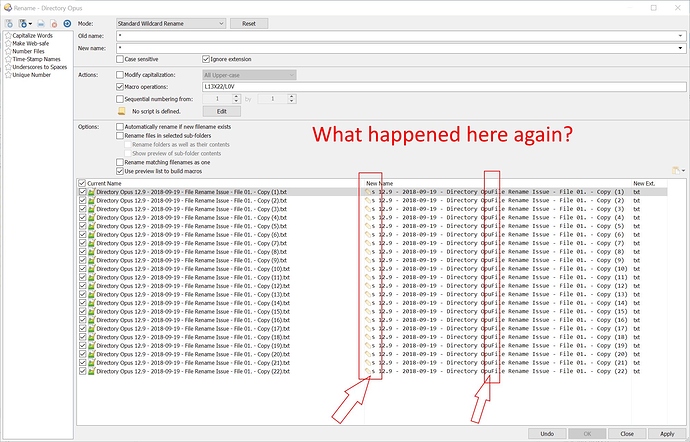Click the script icon beside No script defined

[121, 111]
